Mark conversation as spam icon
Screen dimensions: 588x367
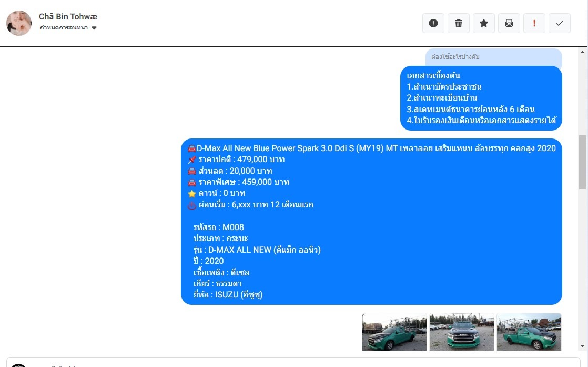433,23
